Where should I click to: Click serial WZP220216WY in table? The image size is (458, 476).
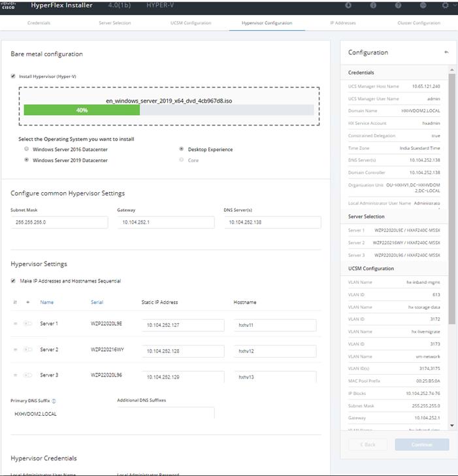coord(107,349)
